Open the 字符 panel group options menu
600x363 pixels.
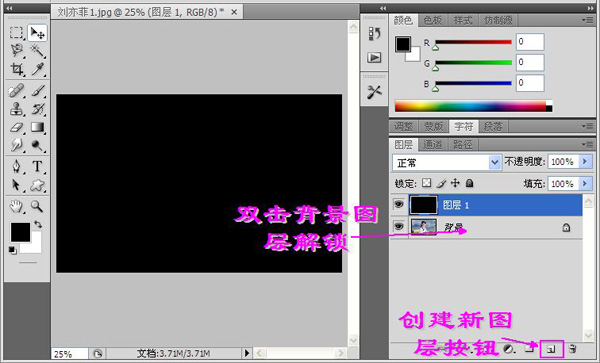pyautogui.click(x=587, y=126)
